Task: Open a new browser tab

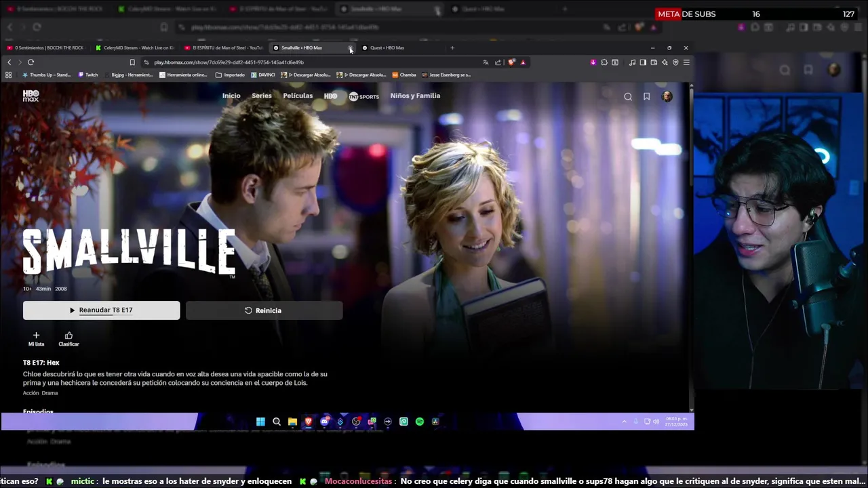Action: point(452,48)
